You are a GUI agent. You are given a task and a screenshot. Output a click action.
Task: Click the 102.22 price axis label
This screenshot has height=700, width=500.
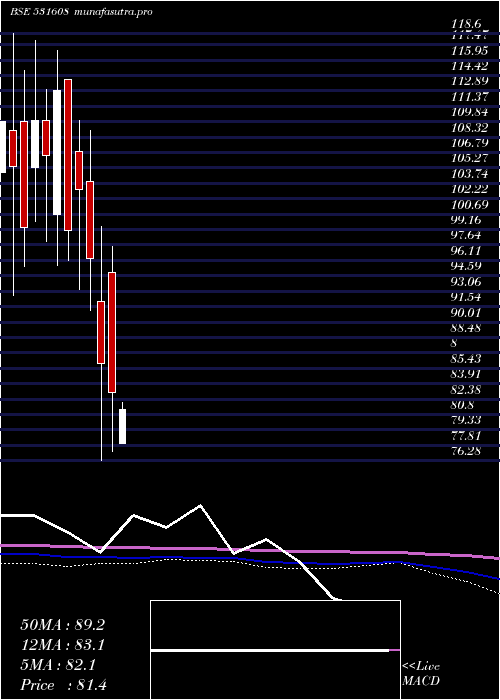coord(470,190)
